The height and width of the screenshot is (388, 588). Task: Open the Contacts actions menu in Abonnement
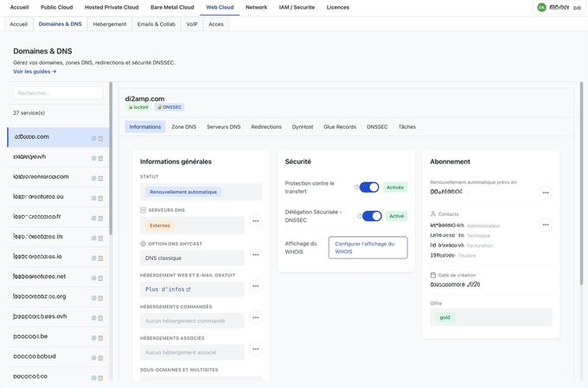(x=545, y=225)
